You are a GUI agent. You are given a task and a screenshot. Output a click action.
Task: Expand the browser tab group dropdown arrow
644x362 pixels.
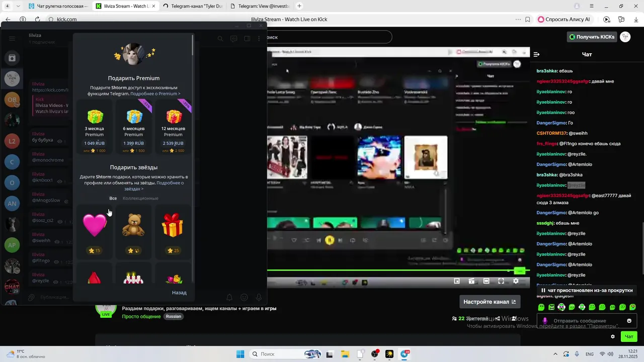(x=19, y=6)
